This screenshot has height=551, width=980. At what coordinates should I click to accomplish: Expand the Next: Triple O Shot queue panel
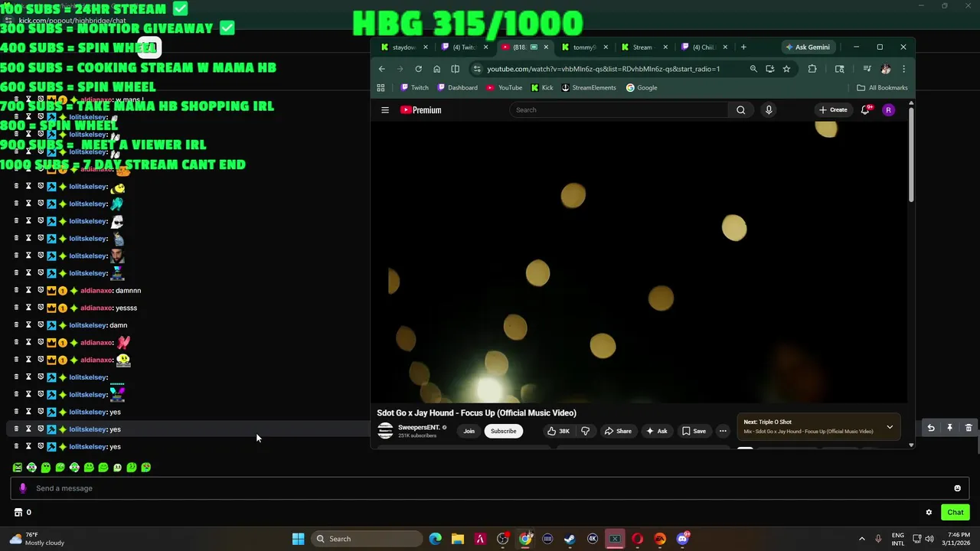click(x=890, y=427)
